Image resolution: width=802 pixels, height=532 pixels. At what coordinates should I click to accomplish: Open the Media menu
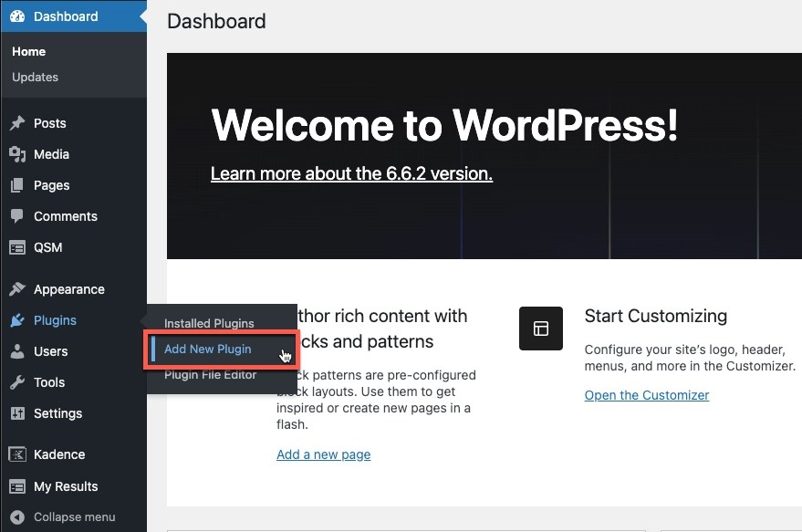coord(52,154)
